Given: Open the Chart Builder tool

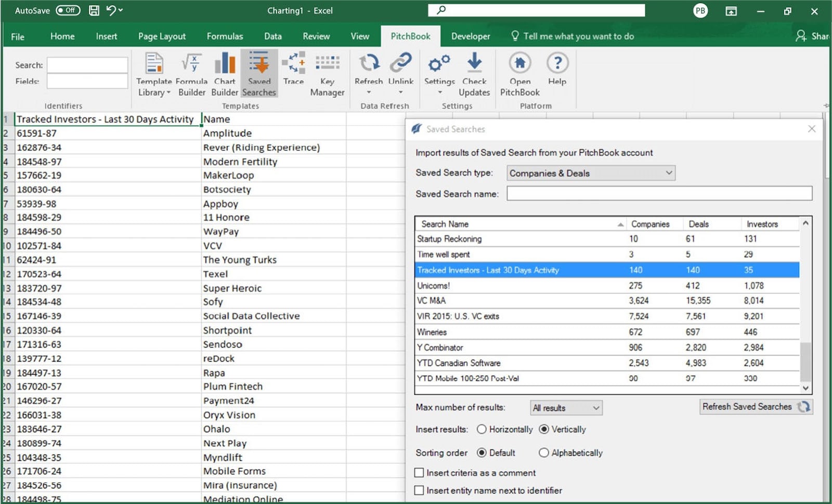Looking at the screenshot, I should point(225,74).
